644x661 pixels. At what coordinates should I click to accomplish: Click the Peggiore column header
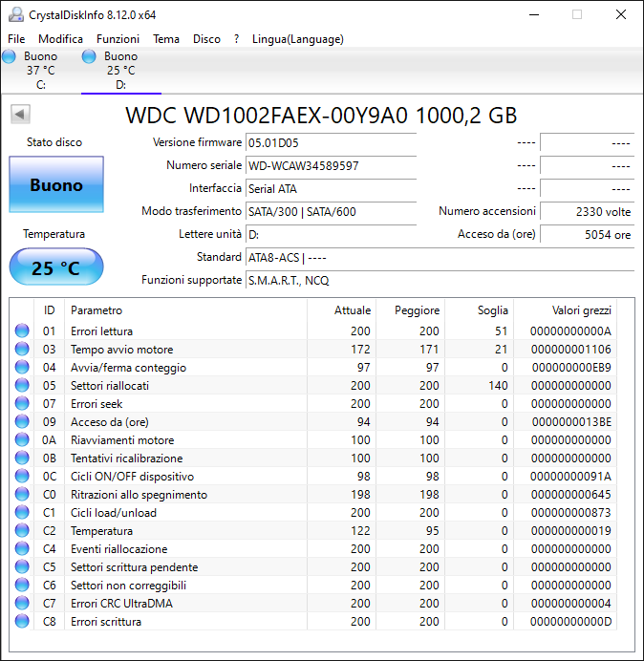pos(410,310)
